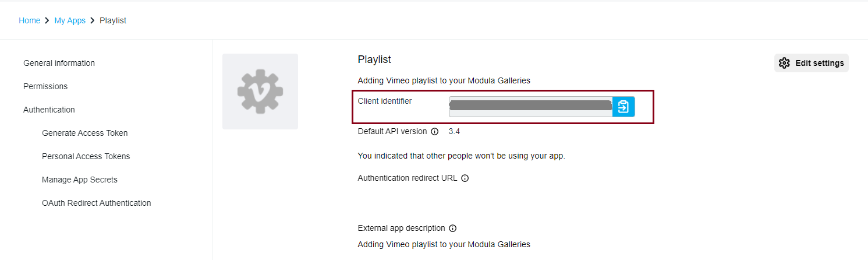Select Authentication in the sidebar
868x260 pixels.
click(x=49, y=110)
